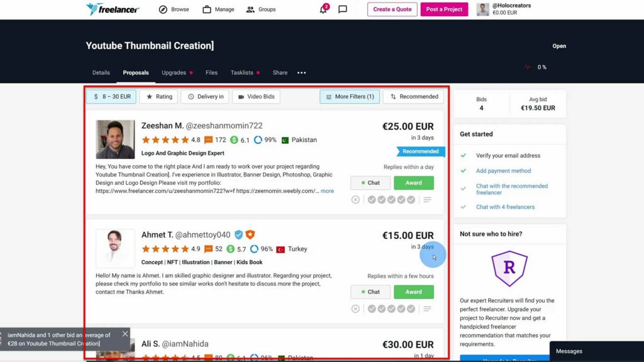Screen dimensions: 644x362
Task: Open the notes icon on Zeeshan's bid
Action: click(428, 199)
